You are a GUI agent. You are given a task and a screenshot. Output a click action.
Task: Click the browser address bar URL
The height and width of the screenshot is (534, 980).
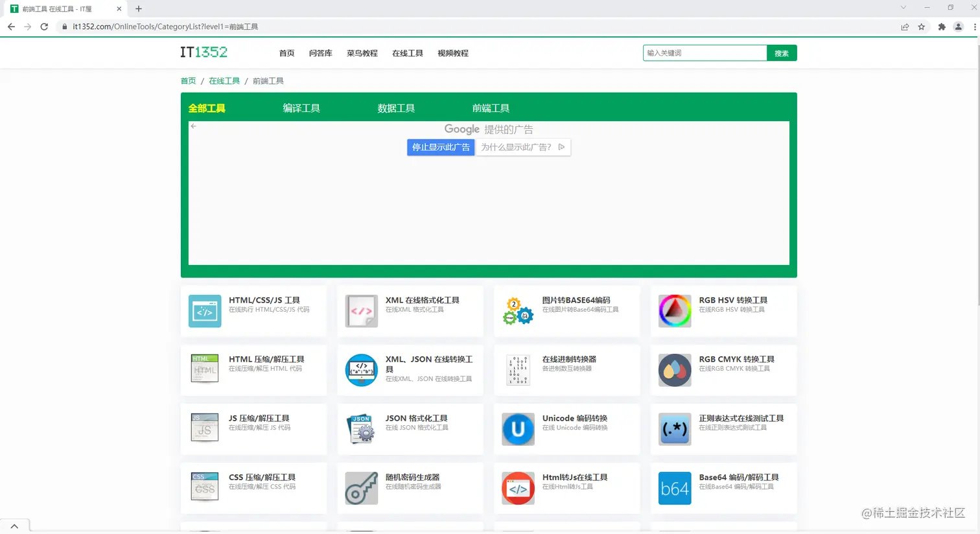[x=165, y=27]
